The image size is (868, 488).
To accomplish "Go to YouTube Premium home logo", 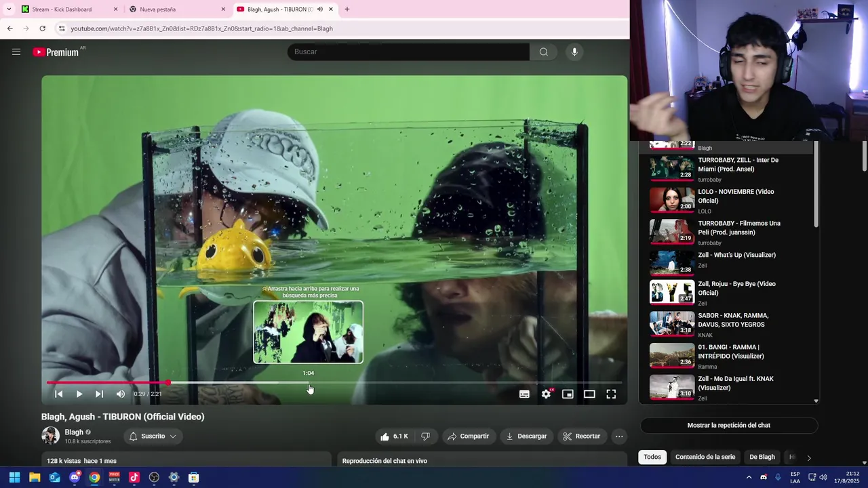I will tap(56, 52).
